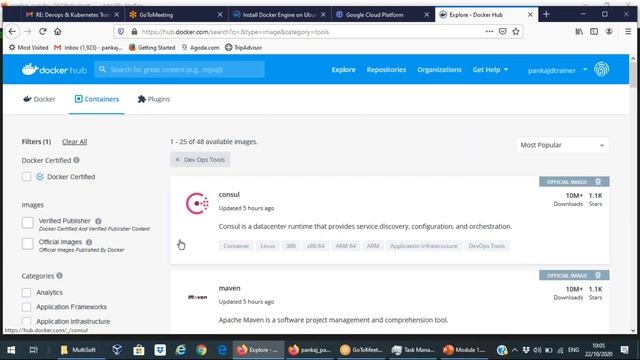The image size is (640, 360).
Task: Open page actions three-dots menu
Action: click(489, 31)
